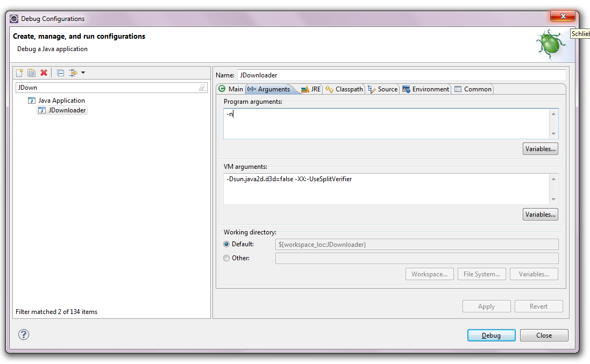Click inside the Name text field
The image size is (590, 364).
pyautogui.click(x=401, y=75)
